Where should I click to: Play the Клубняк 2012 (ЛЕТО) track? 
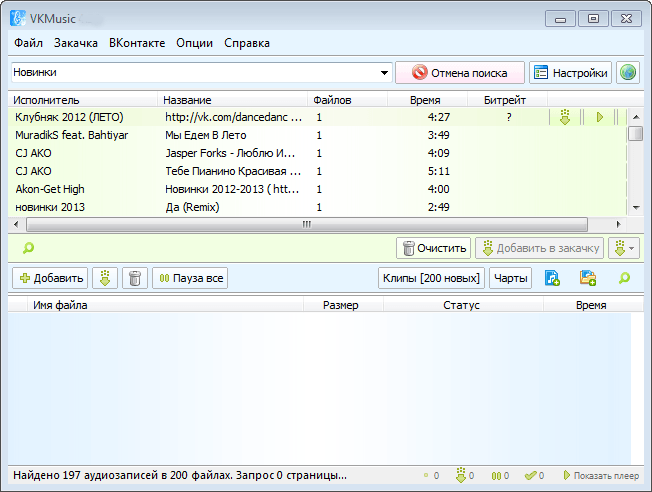click(x=599, y=117)
